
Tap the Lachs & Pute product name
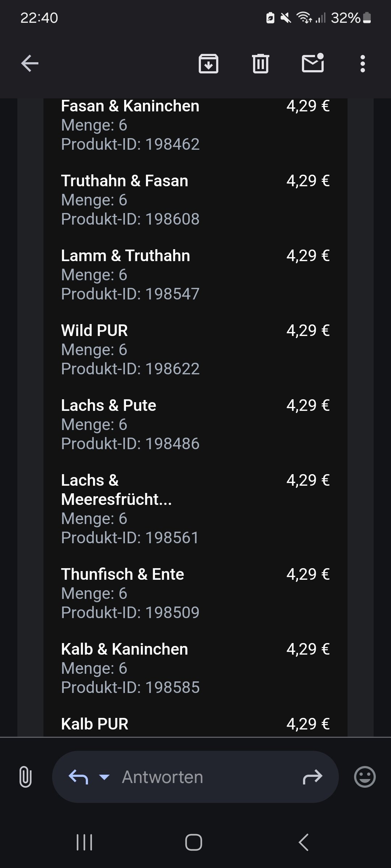[109, 405]
